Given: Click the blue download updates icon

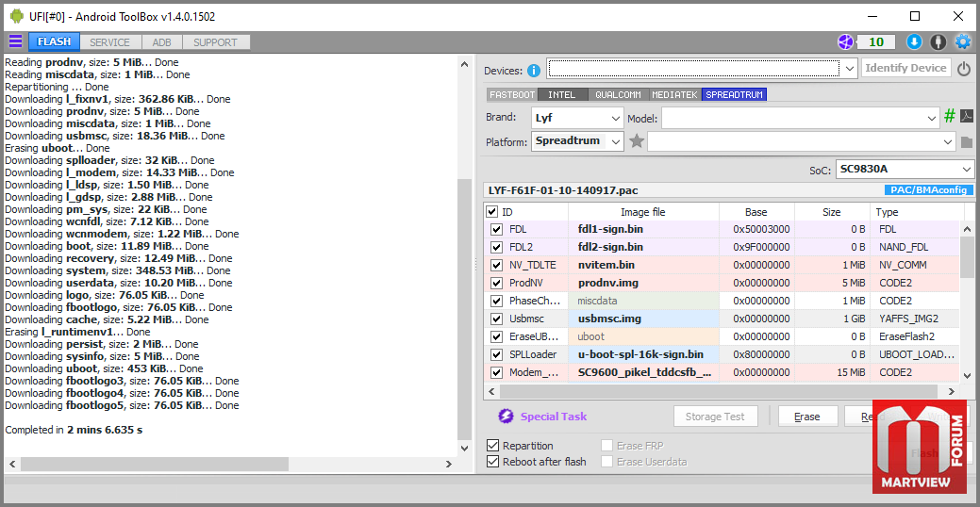Looking at the screenshot, I should 914,41.
